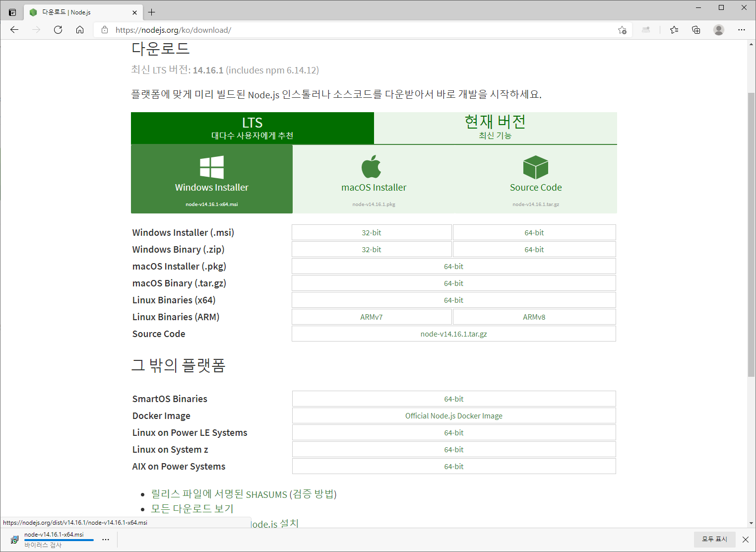Click the Windows Installer label text

[212, 187]
